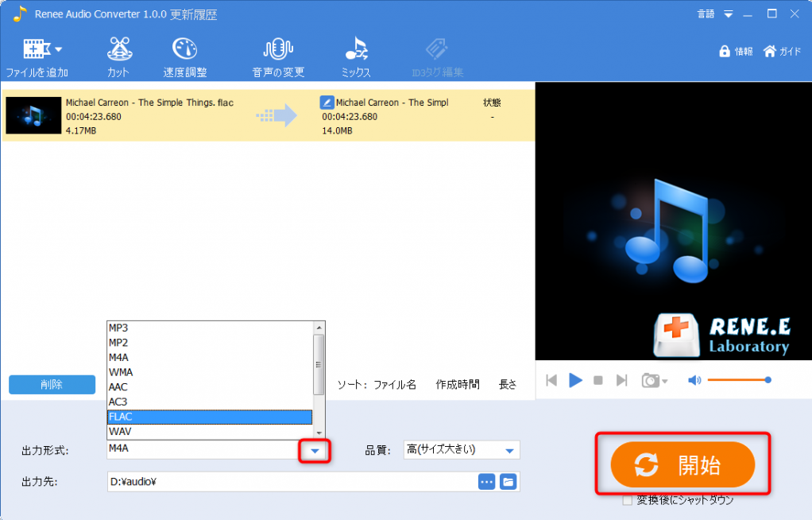Pick AC3 in the format list
812x520 pixels.
(x=210, y=402)
